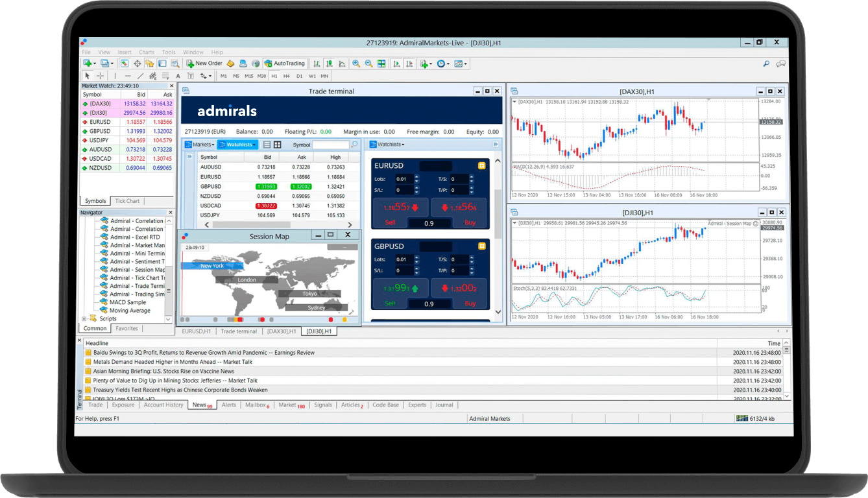This screenshot has width=868, height=498.
Task: Switch timeframe to W1
Action: click(x=312, y=76)
